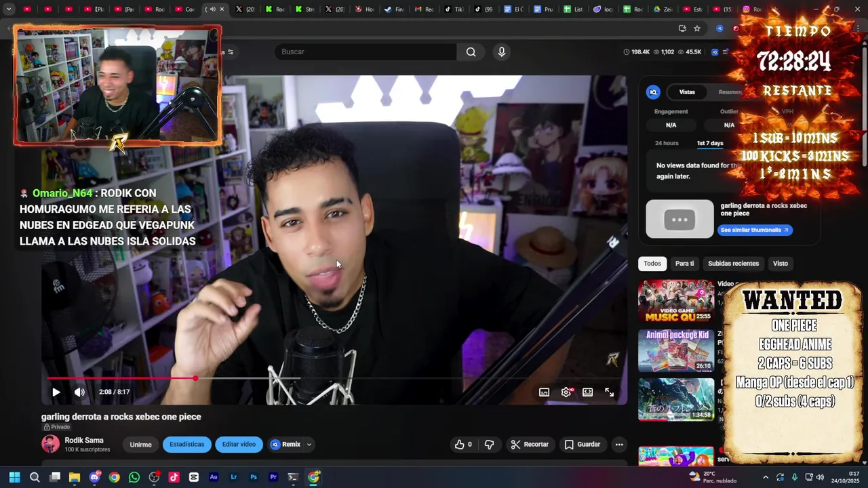Open Windows Start menu
Viewport: 868px width, 488px height.
tap(14, 477)
